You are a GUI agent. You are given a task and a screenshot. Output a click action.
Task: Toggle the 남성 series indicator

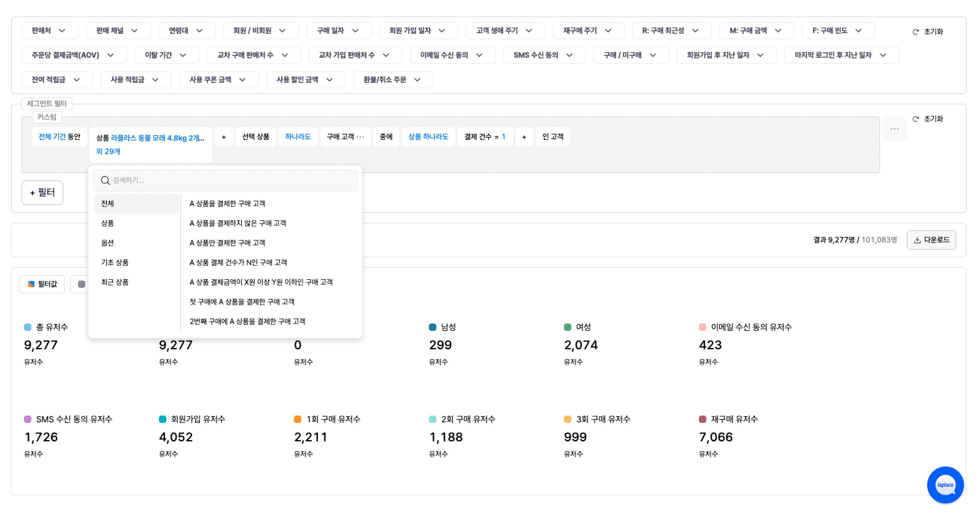432,327
